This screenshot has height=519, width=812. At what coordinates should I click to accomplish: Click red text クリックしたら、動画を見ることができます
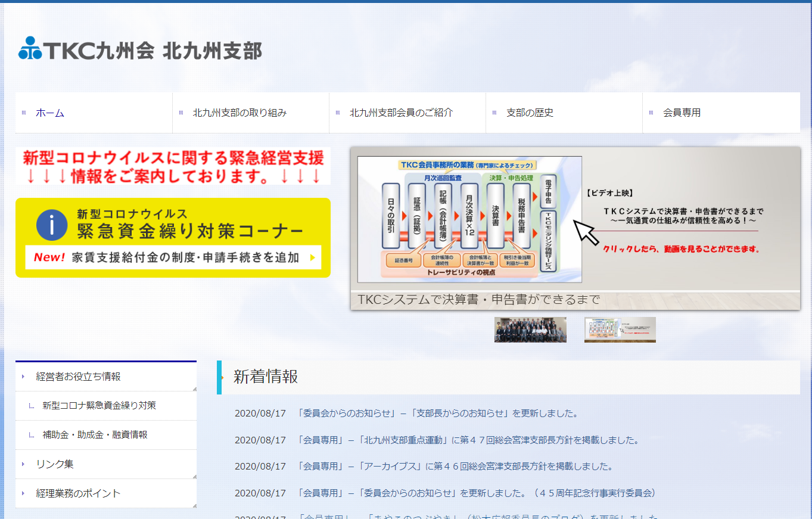click(682, 249)
